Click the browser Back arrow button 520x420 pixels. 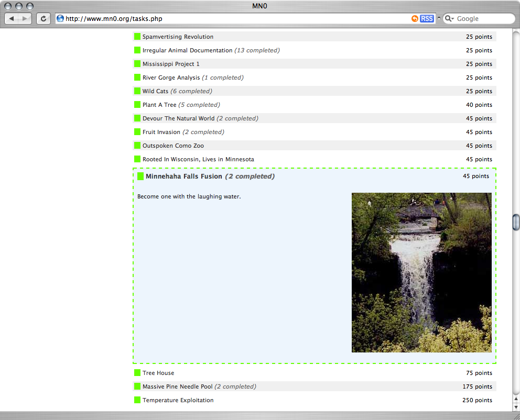(12, 19)
